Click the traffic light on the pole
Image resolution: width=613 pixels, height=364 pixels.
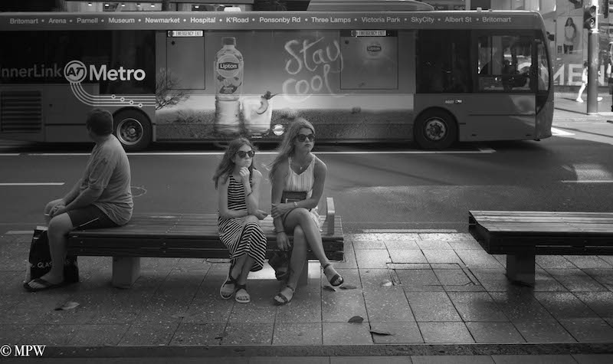tap(589, 17)
